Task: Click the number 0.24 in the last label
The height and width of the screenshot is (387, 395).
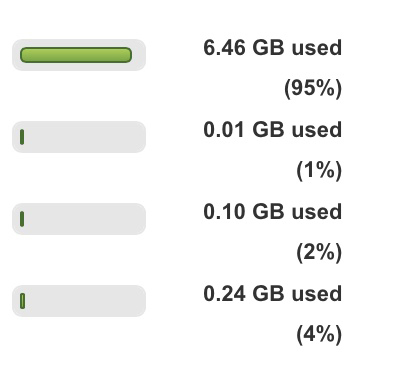Action: [224, 294]
